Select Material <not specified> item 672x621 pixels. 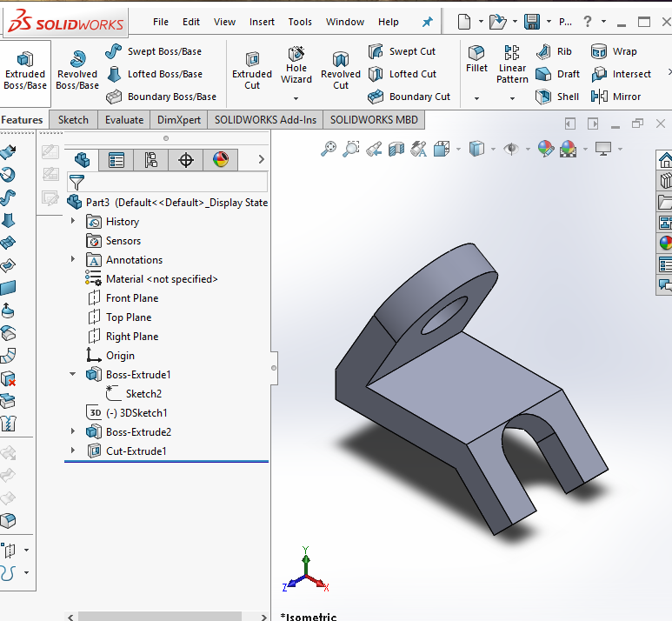151,279
